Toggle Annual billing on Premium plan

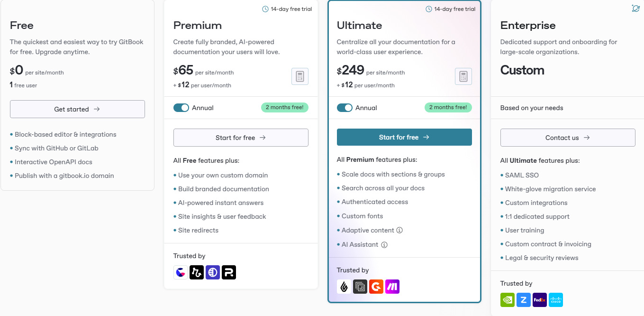point(181,108)
